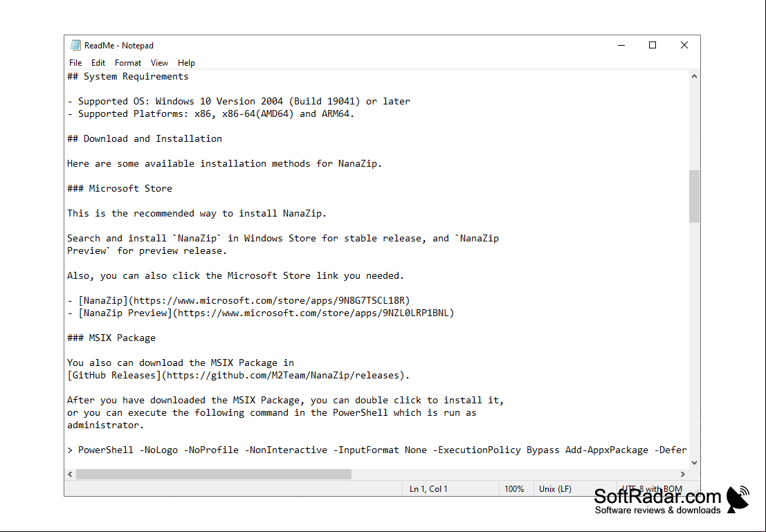Maximize the ReadMe Notepad window
This screenshot has height=532, width=766.
(x=653, y=46)
